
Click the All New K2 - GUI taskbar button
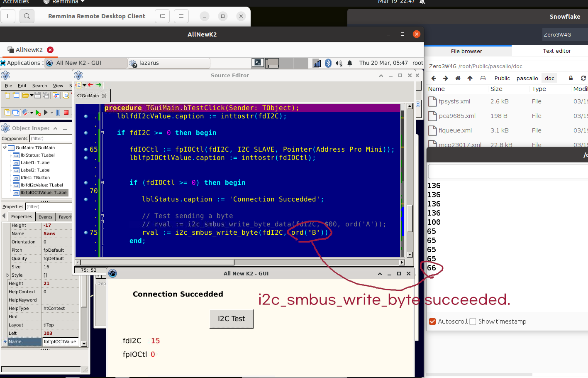point(86,63)
